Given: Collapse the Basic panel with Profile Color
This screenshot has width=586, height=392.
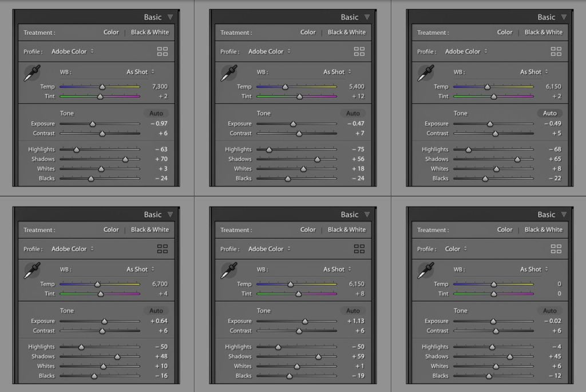Looking at the screenshot, I should [x=564, y=215].
